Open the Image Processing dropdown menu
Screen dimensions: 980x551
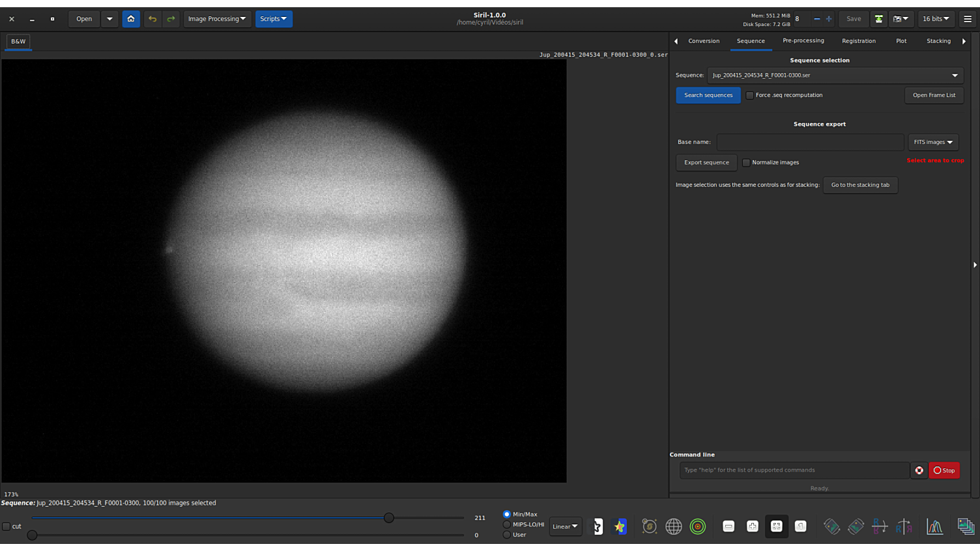tap(217, 19)
